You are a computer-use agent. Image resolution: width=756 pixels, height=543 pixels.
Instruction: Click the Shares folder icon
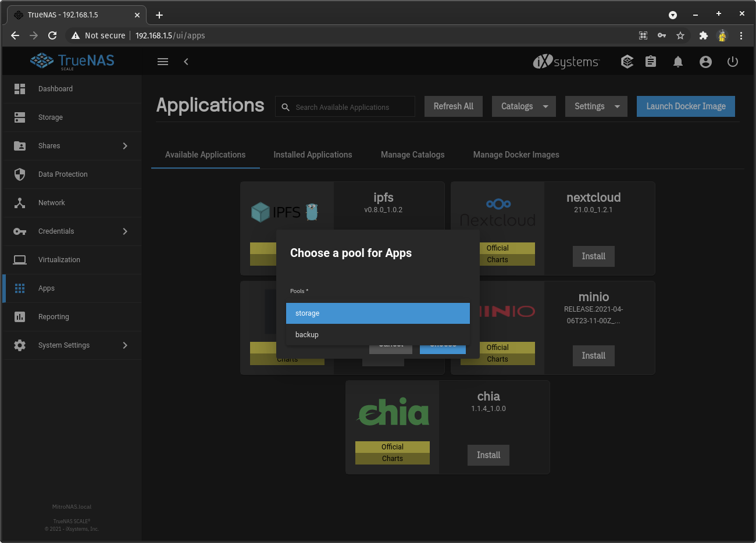pos(20,146)
